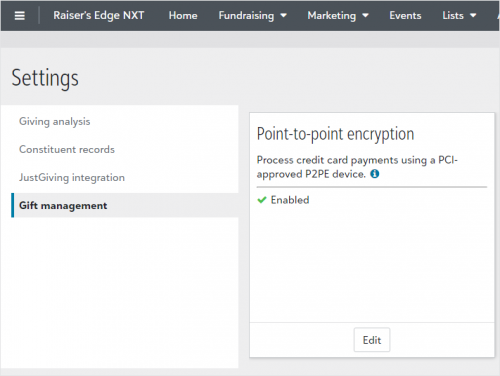Screen dimensions: 500x376
Task: Click the Enabled status text
Action: [290, 200]
